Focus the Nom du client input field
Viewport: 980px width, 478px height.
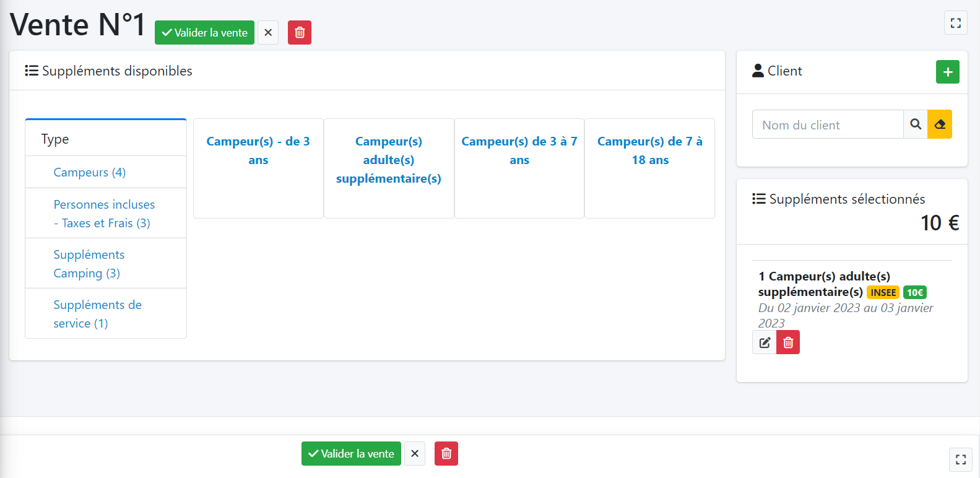(x=828, y=125)
